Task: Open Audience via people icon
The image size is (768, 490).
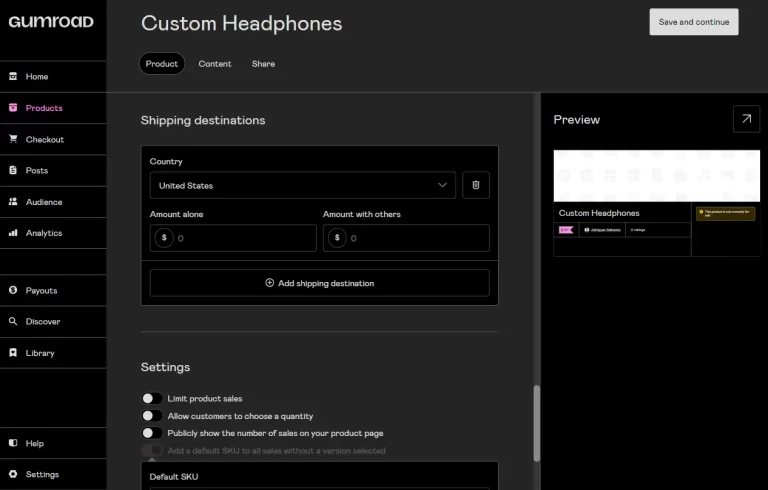Action: 13,201
